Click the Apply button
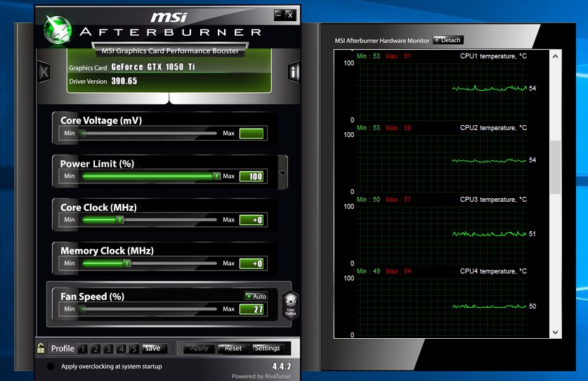588x381 pixels. pos(199,349)
